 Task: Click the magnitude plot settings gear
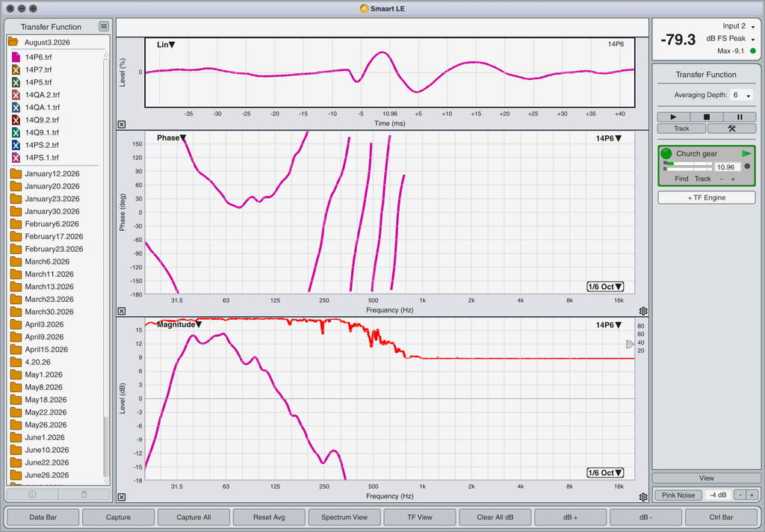[x=643, y=497]
